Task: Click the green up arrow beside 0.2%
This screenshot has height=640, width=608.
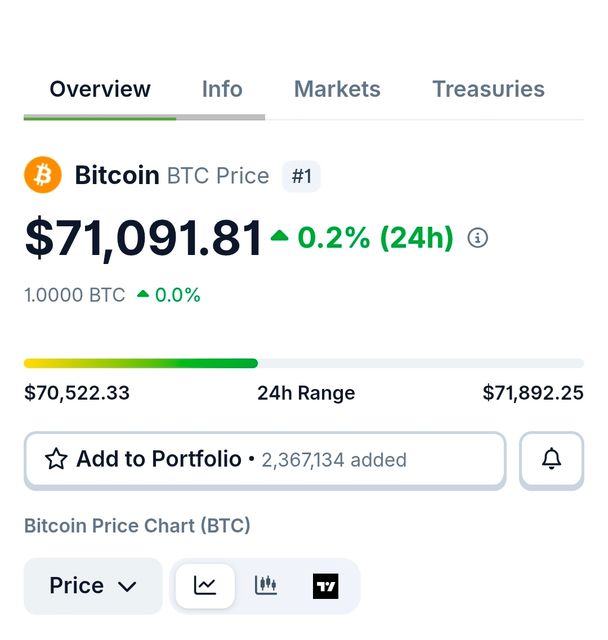Action: click(x=280, y=237)
